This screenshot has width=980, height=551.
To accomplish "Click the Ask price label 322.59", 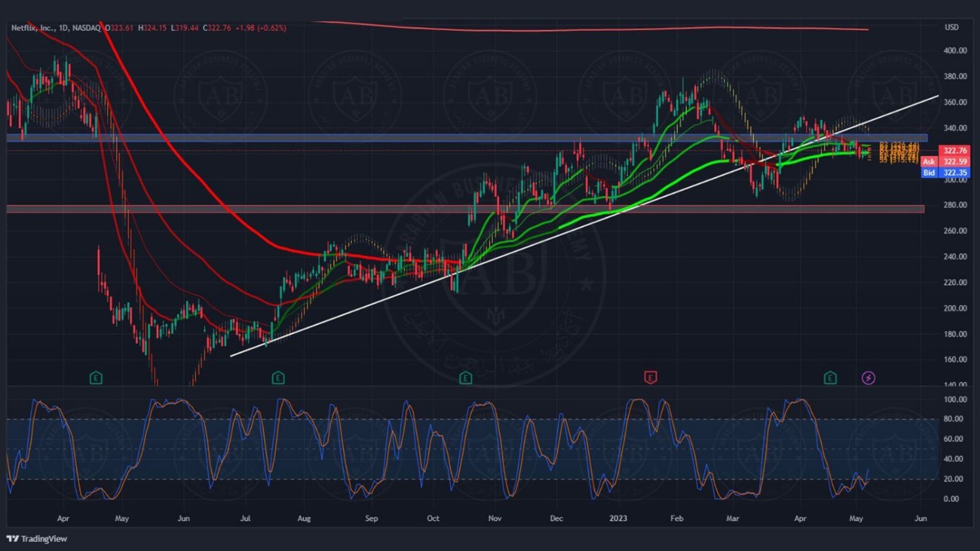I will (x=945, y=162).
